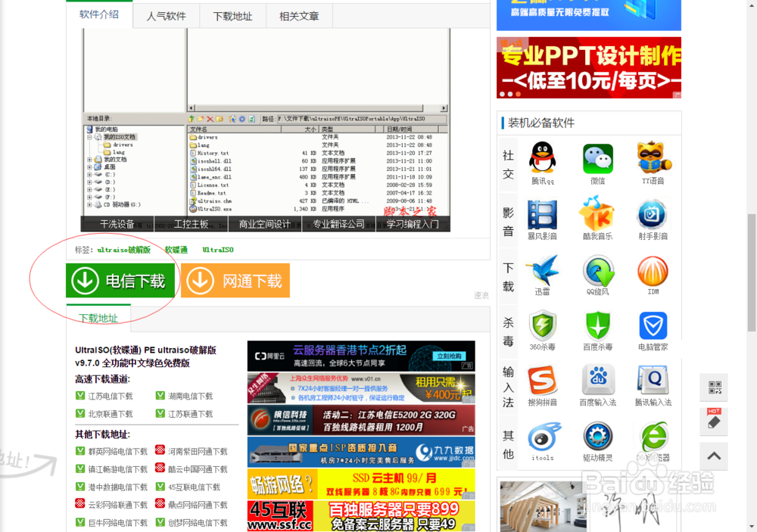Show the QR code floating button
The width and height of the screenshot is (757, 532).
714,387
